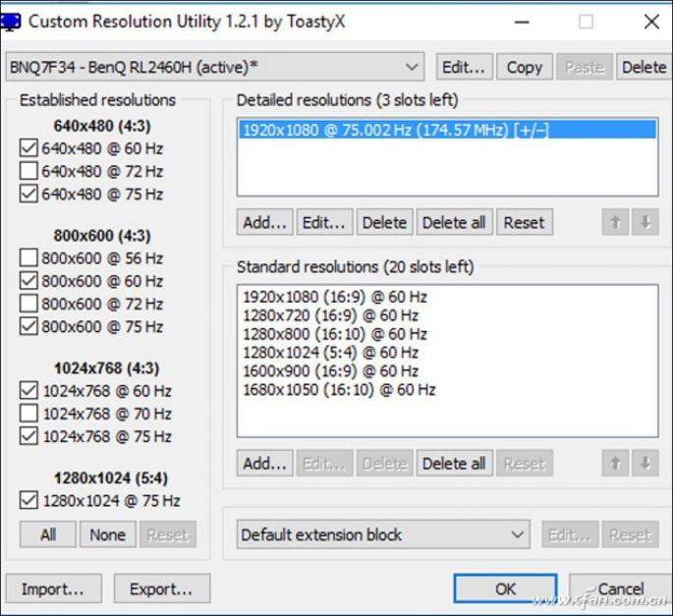Viewport: 673px width, 616px height.
Task: Toggle 640x480 @ 75 Hz checkbox
Action: click(28, 194)
